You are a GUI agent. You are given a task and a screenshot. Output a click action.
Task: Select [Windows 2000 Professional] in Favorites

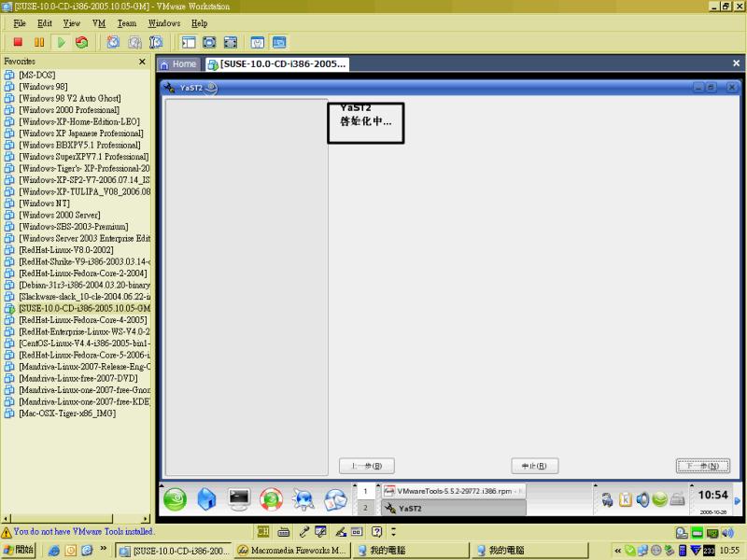click(69, 110)
